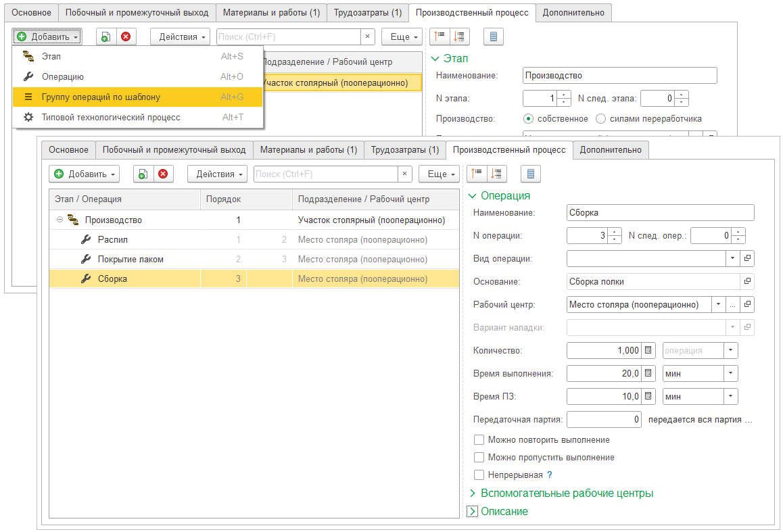
Task: Open the Основание field link icon
Action: click(747, 281)
